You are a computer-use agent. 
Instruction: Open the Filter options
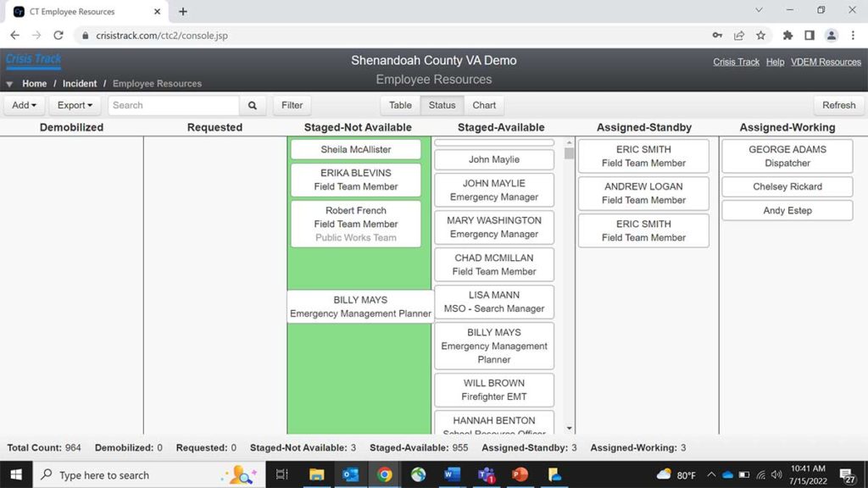tap(292, 105)
